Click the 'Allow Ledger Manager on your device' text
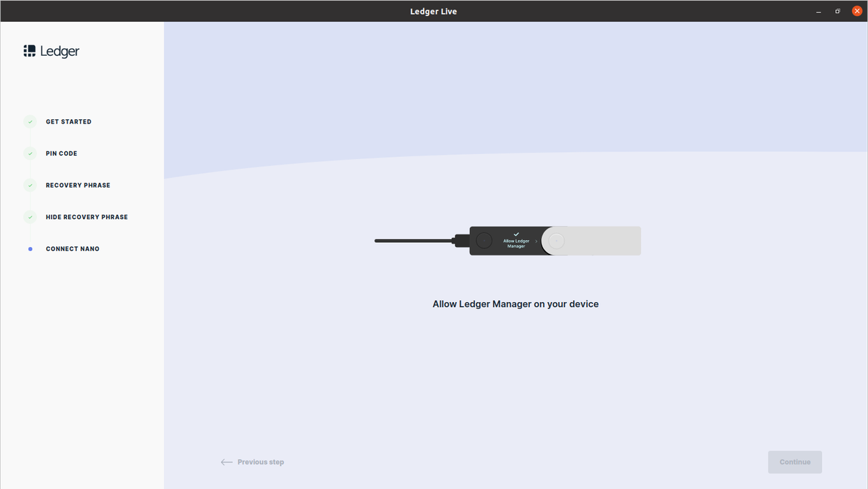This screenshot has width=868, height=489. pyautogui.click(x=515, y=304)
